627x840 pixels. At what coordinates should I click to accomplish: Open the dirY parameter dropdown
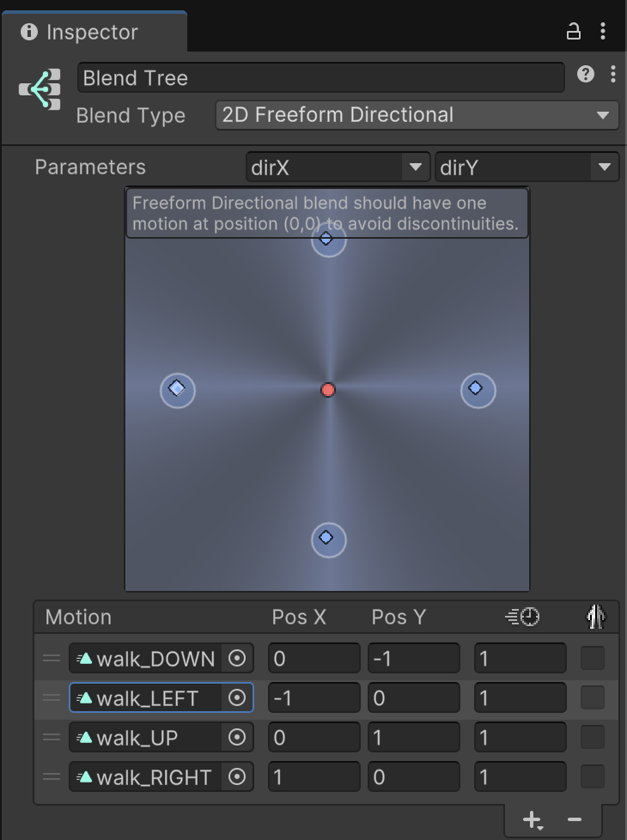click(527, 167)
